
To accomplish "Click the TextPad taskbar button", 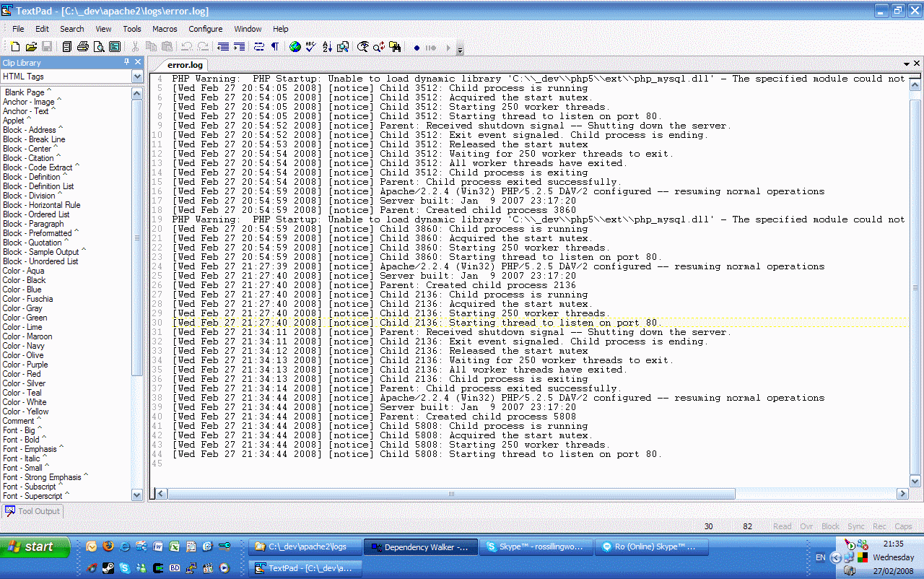I will (x=305, y=568).
